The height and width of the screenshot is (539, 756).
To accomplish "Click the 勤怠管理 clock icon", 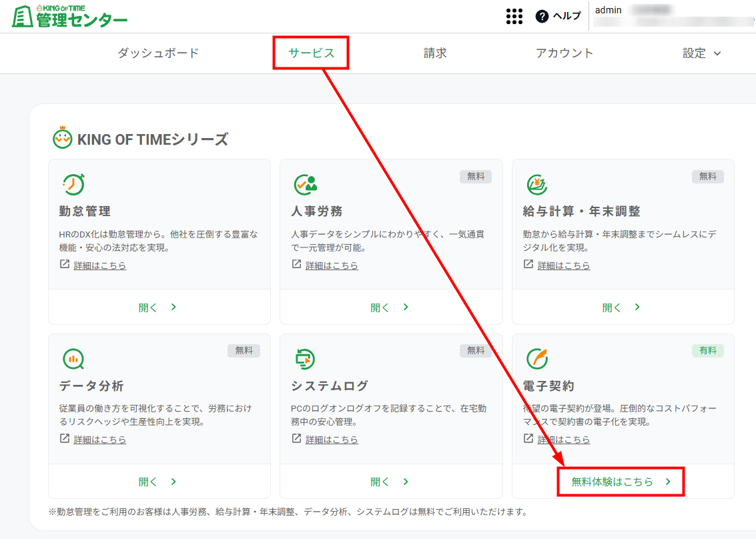I will 73,184.
